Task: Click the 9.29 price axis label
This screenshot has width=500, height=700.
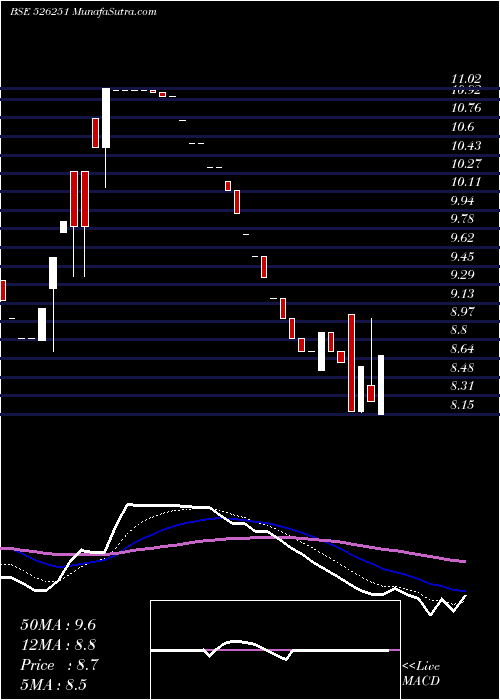Action: point(462,275)
